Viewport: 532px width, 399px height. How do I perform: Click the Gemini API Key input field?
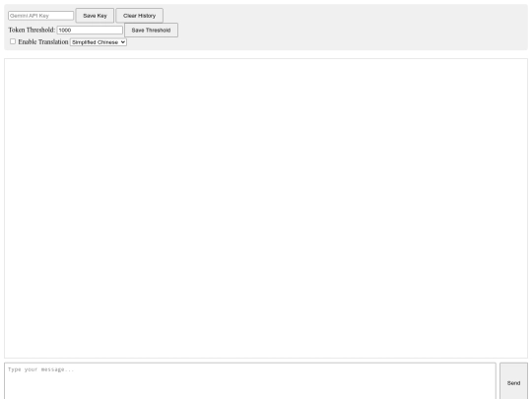pyautogui.click(x=40, y=16)
